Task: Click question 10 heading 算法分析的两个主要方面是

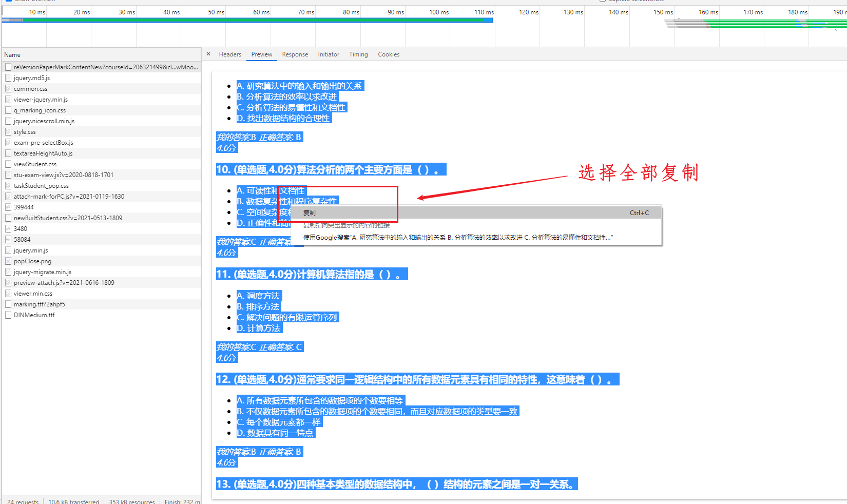Action: [x=331, y=170]
